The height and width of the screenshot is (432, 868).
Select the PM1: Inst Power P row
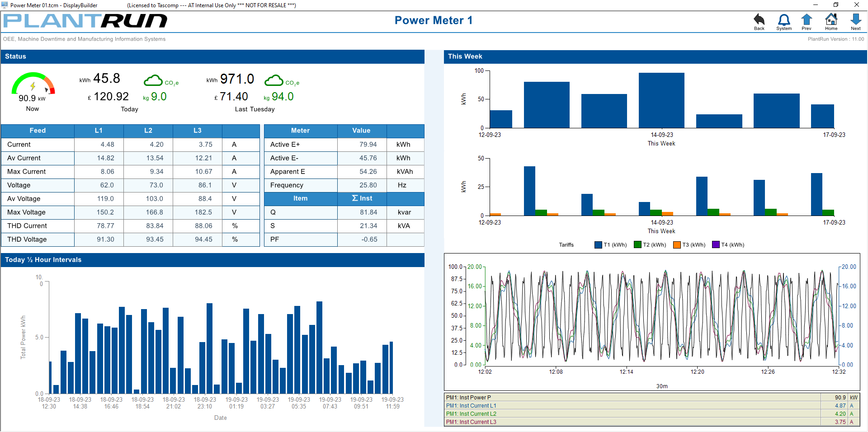tap(652, 398)
